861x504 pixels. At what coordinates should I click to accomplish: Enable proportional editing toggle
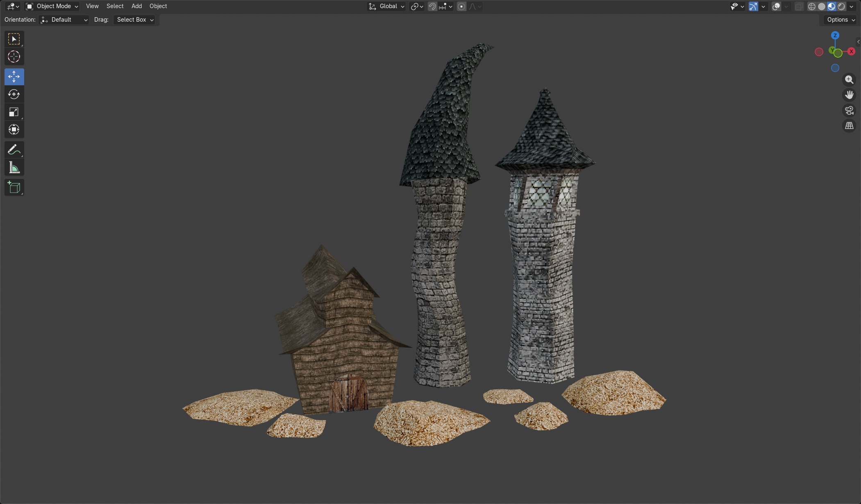point(461,6)
